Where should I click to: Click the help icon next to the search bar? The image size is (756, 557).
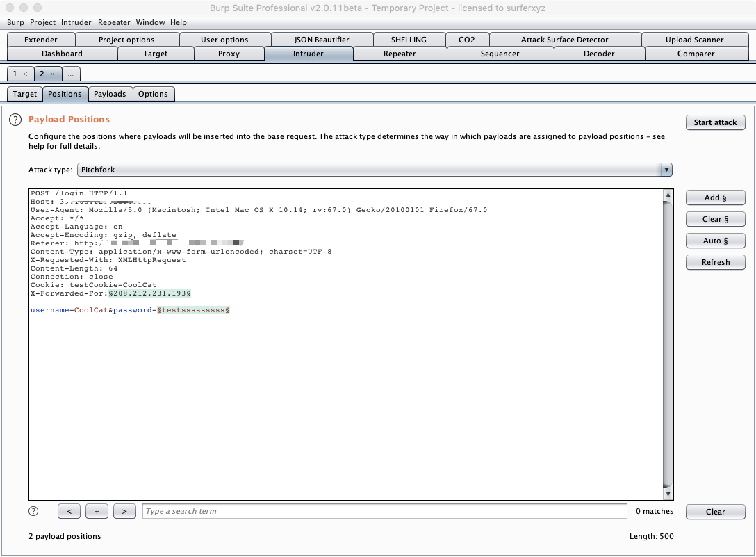click(33, 511)
